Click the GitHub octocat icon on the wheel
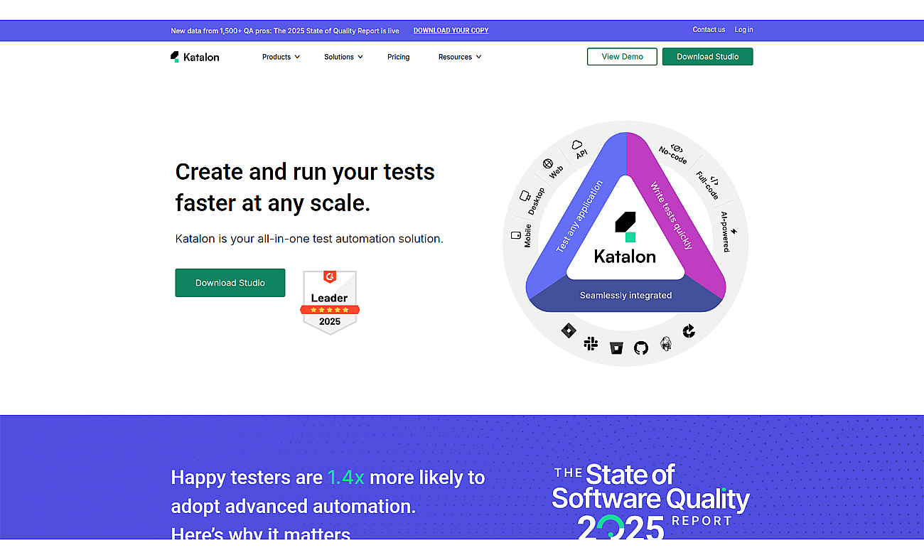The height and width of the screenshot is (560, 924). pyautogui.click(x=641, y=348)
